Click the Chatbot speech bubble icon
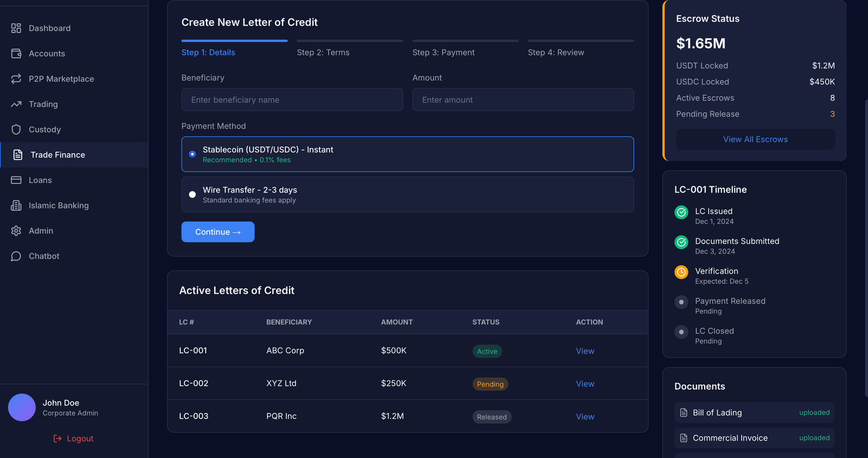This screenshot has height=458, width=868. click(16, 256)
